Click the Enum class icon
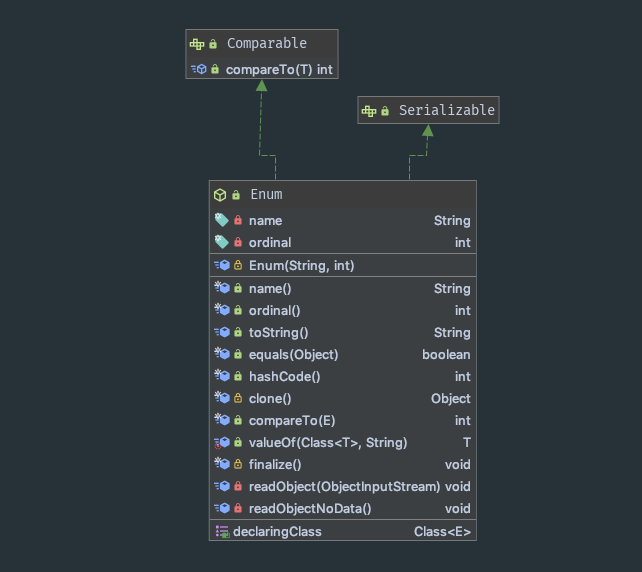 tap(220, 195)
